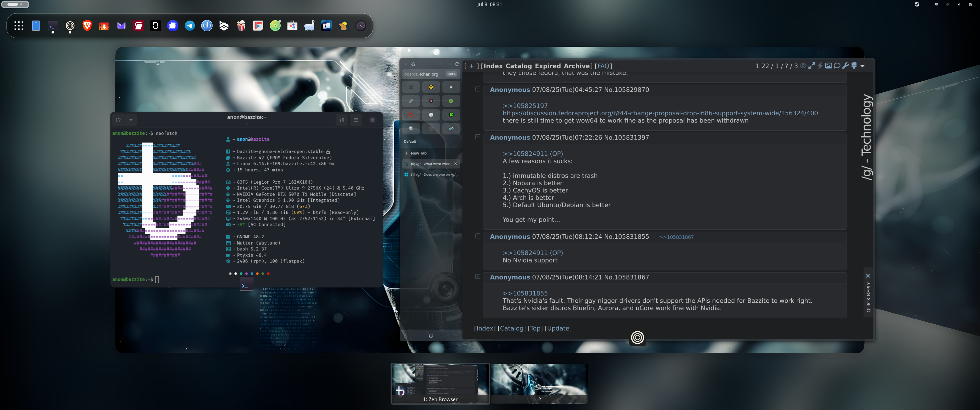Follow the >>105825197 quote link
The width and height of the screenshot is (980, 410).
(525, 106)
